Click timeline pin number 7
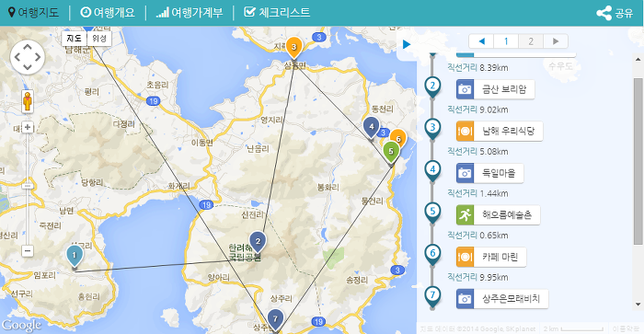Image resolution: width=644 pixels, height=334 pixels. point(432,296)
